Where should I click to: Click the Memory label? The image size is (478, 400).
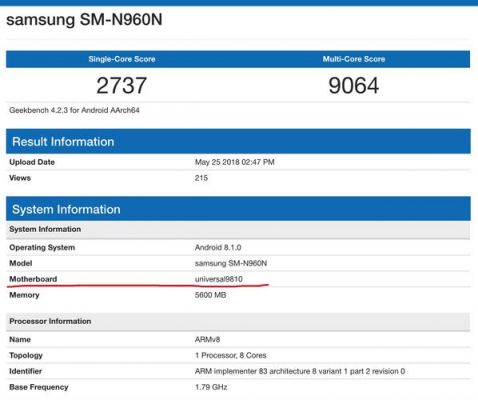click(x=24, y=295)
